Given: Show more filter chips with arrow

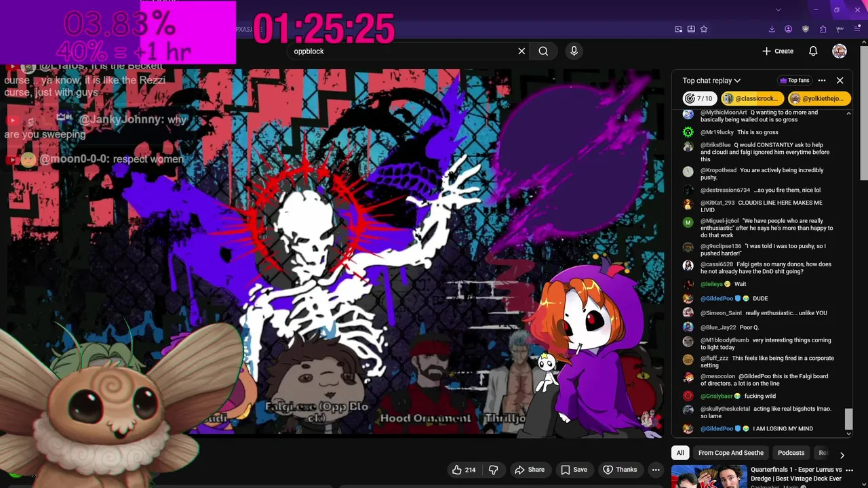Looking at the screenshot, I should coord(842,455).
